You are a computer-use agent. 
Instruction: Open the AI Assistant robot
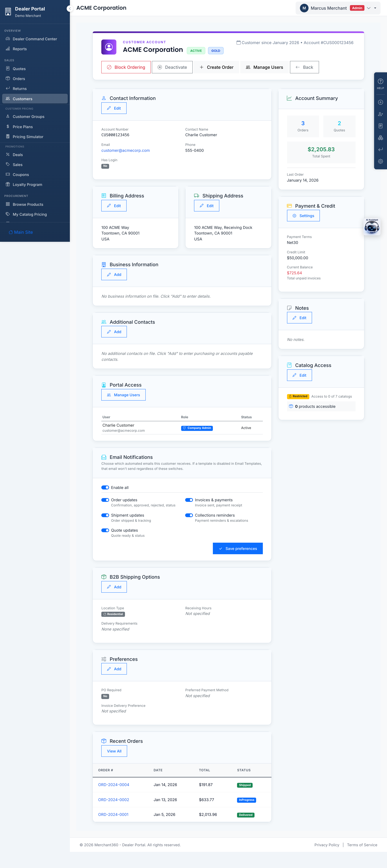tap(372, 226)
